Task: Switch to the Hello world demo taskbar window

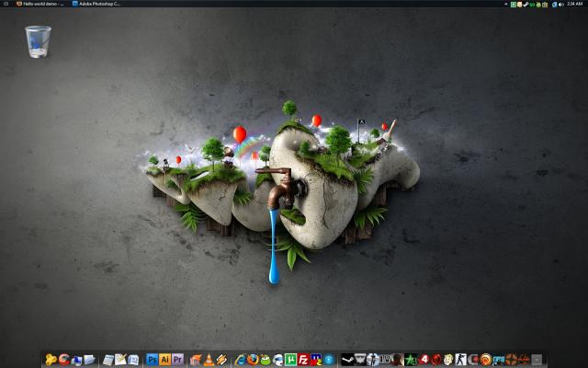Action: [x=40, y=4]
